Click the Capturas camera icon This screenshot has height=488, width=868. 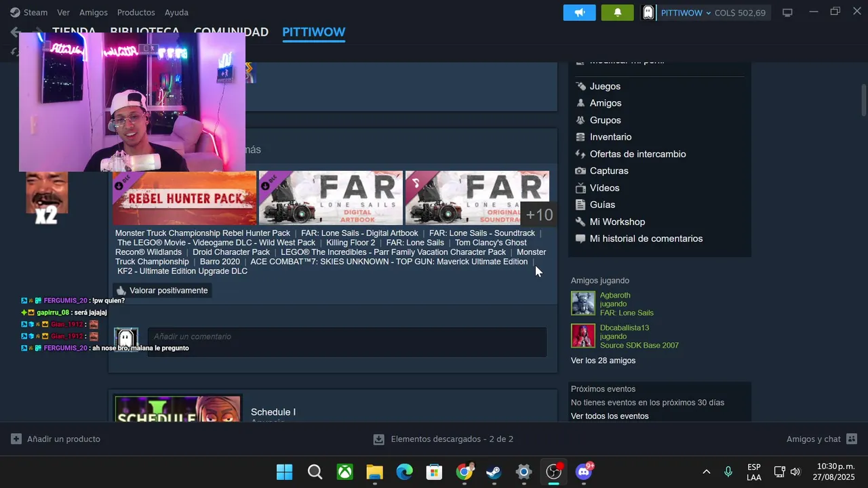coord(580,171)
